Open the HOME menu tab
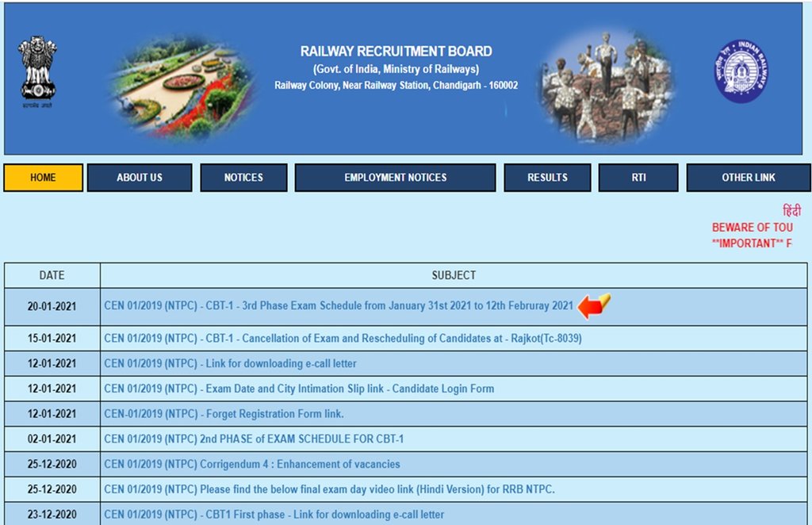This screenshot has width=812, height=525. [43, 178]
